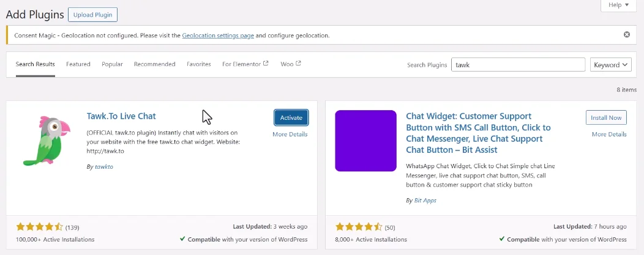The image size is (644, 255).
Task: Click the Tawk.To parrot plugin icon
Action: (47, 141)
